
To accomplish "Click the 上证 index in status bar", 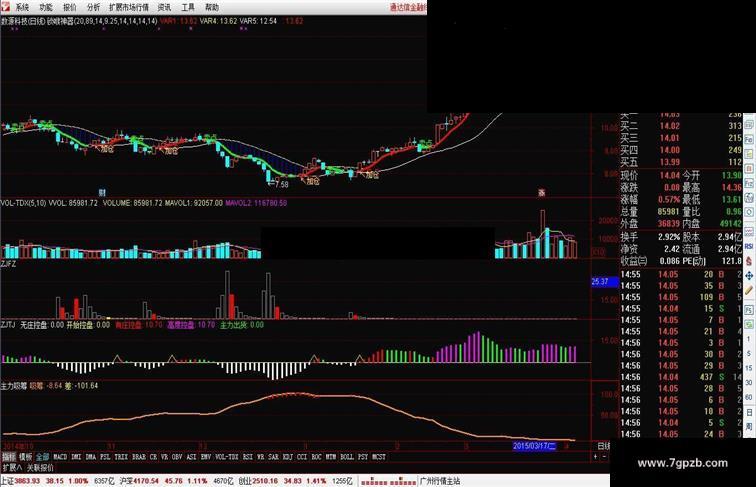I will click(7, 481).
